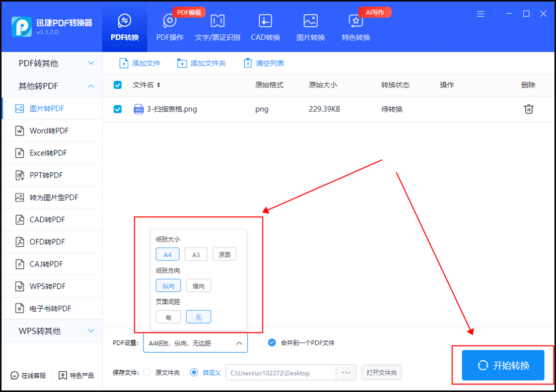The width and height of the screenshot is (556, 392).
Task: Clear the file list with 清空列表
Action: pos(263,63)
